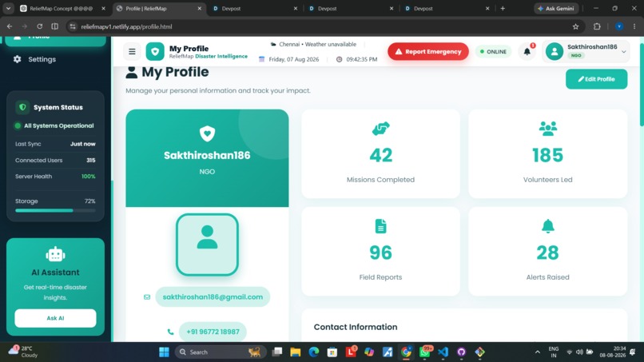The width and height of the screenshot is (644, 362).
Task: Open a new browser tab
Action: (x=503, y=8)
